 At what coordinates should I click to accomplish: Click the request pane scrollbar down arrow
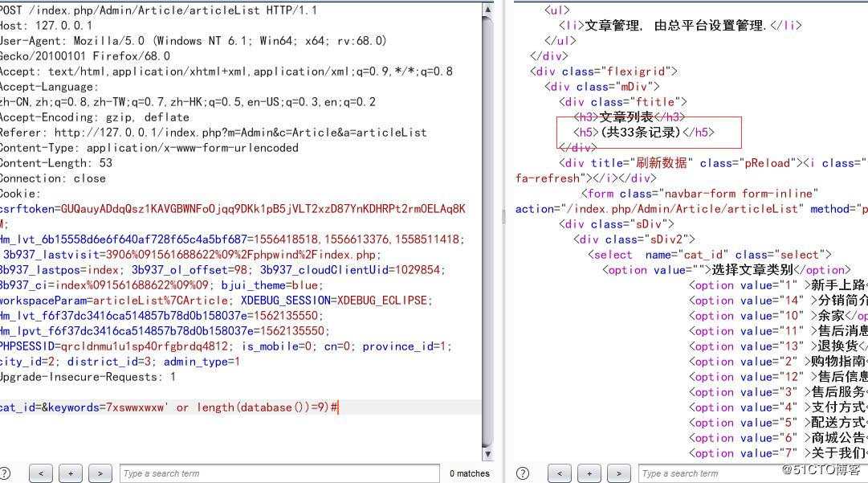[487, 453]
